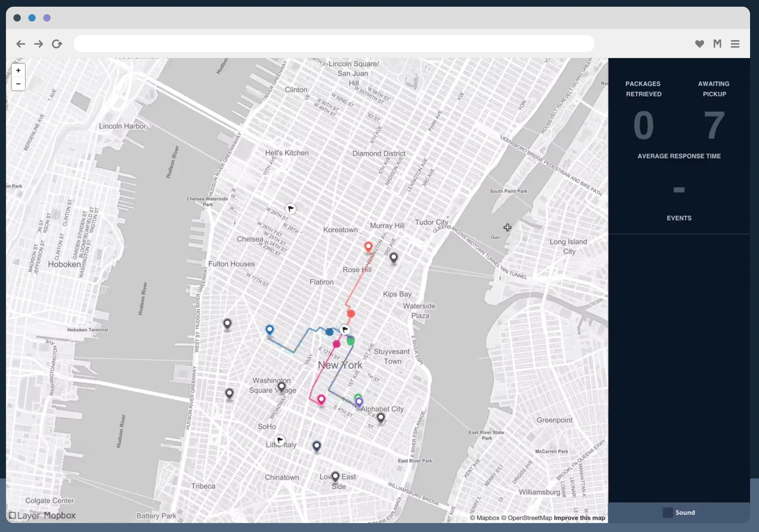The height and width of the screenshot is (532, 759).
Task: Select the blue pin west of Broadway
Action: click(x=269, y=329)
